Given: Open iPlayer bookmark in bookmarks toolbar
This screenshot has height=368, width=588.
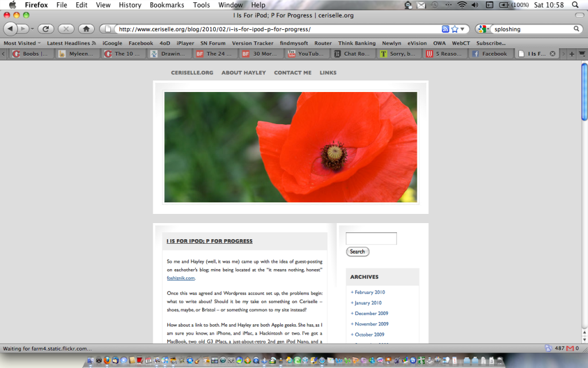Looking at the screenshot, I should click(x=185, y=43).
